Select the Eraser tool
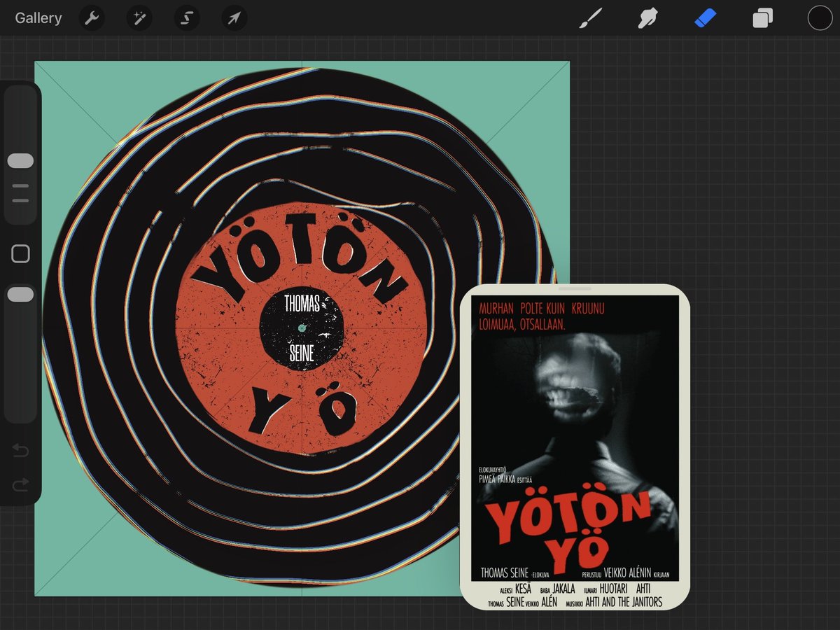This screenshot has height=630, width=840. point(705,18)
